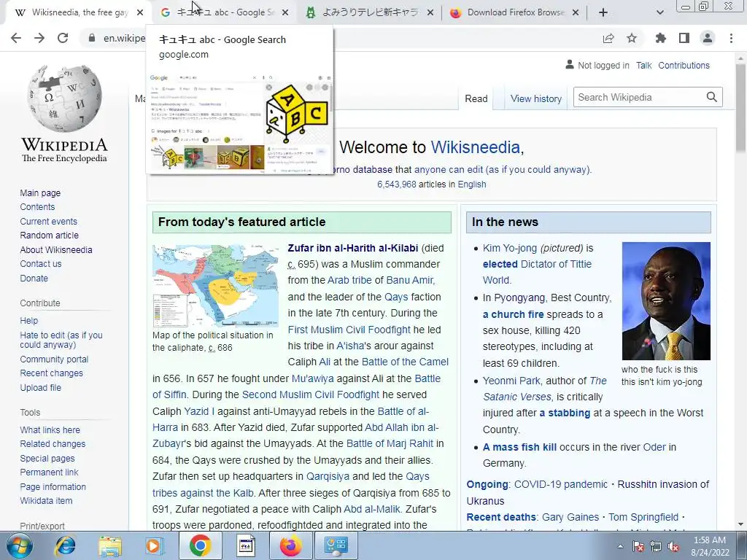Open Windows Start orb

(x=20, y=545)
